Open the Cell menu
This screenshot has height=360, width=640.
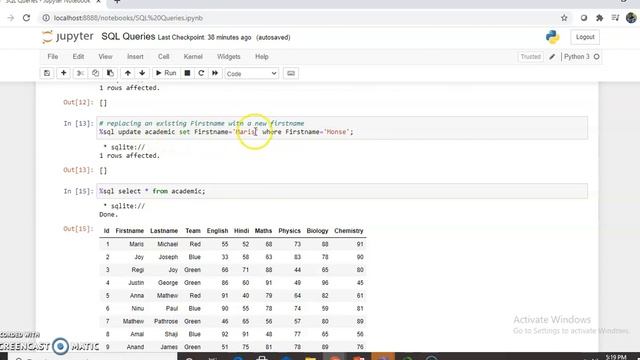pos(164,57)
